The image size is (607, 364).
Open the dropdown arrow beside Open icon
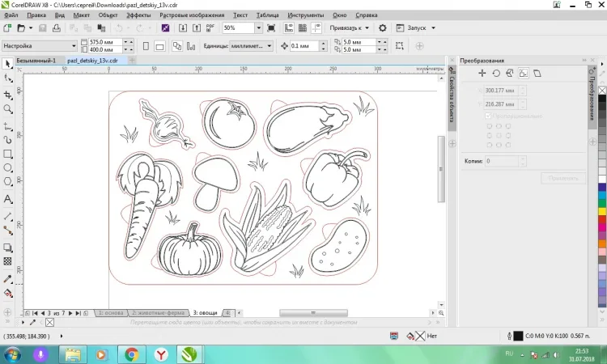[31, 28]
